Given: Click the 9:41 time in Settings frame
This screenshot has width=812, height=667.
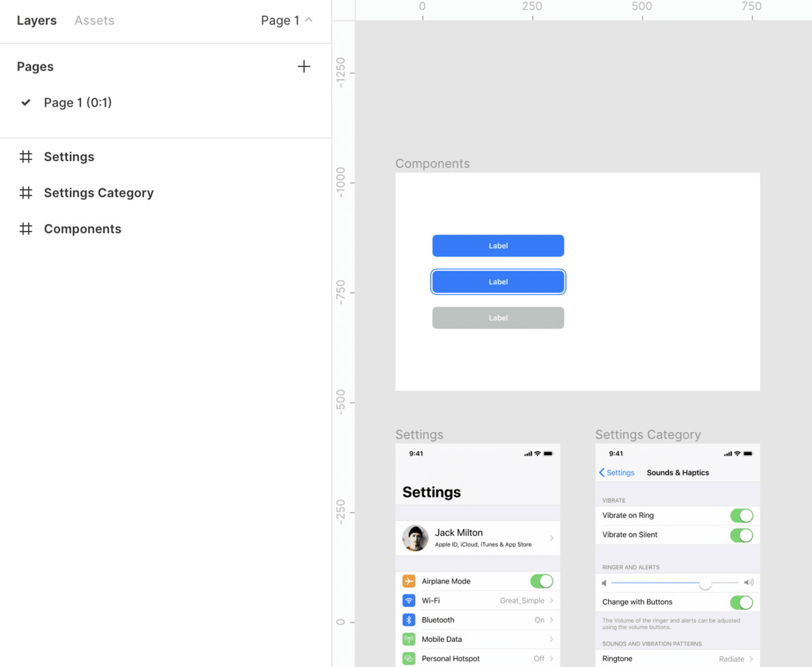Looking at the screenshot, I should point(416,454).
